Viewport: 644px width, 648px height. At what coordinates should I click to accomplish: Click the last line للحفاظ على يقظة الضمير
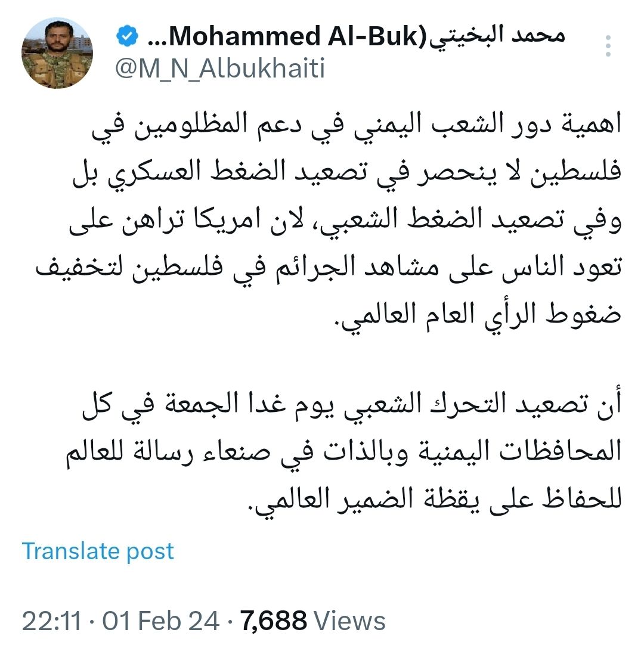(x=435, y=502)
